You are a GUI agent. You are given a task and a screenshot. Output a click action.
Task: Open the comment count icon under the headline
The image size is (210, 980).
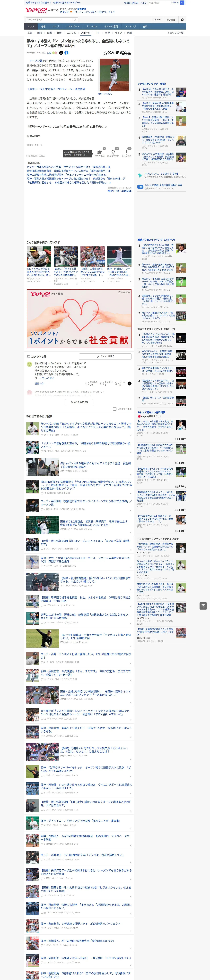point(49,53)
